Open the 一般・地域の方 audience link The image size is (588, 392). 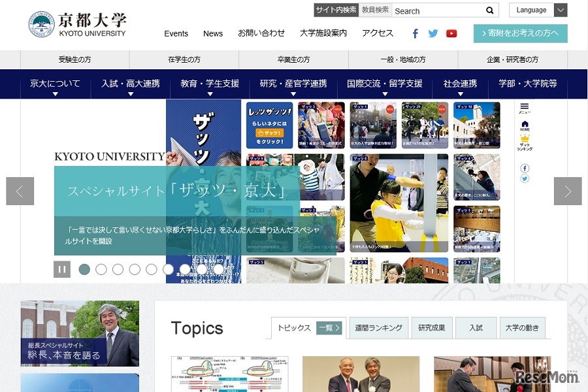coord(403,59)
